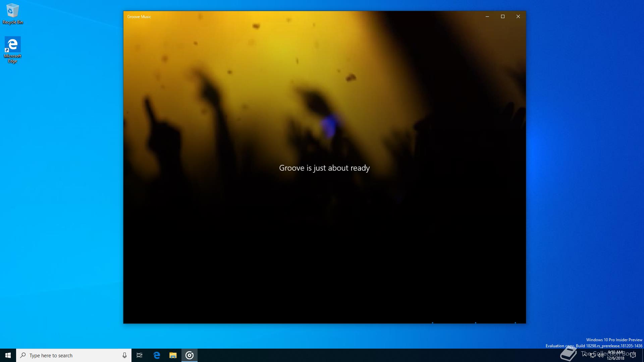644x362 pixels.
Task: Open Task View from the taskbar
Action: point(140,355)
